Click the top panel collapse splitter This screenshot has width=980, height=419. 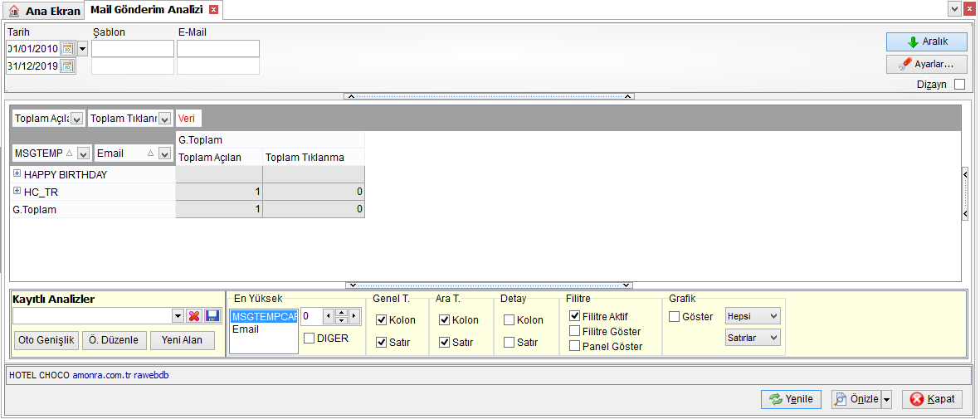point(490,96)
